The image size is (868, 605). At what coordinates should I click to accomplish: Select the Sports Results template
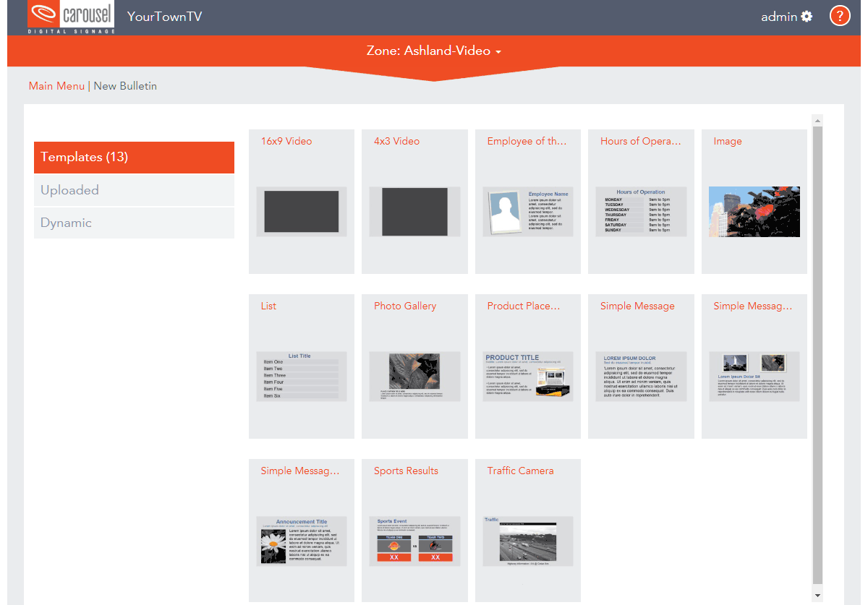414,530
